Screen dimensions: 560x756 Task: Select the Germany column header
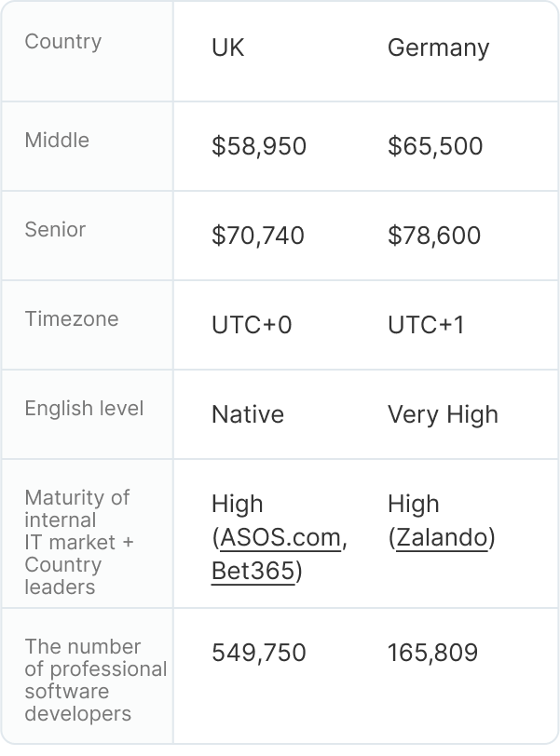click(x=438, y=48)
